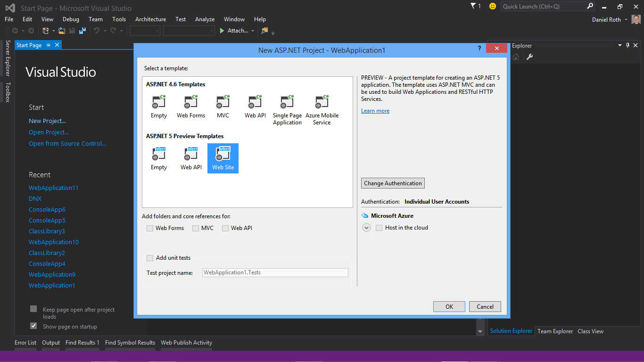Click the Open File toolbar icon
The image size is (644, 362).
coord(62,31)
